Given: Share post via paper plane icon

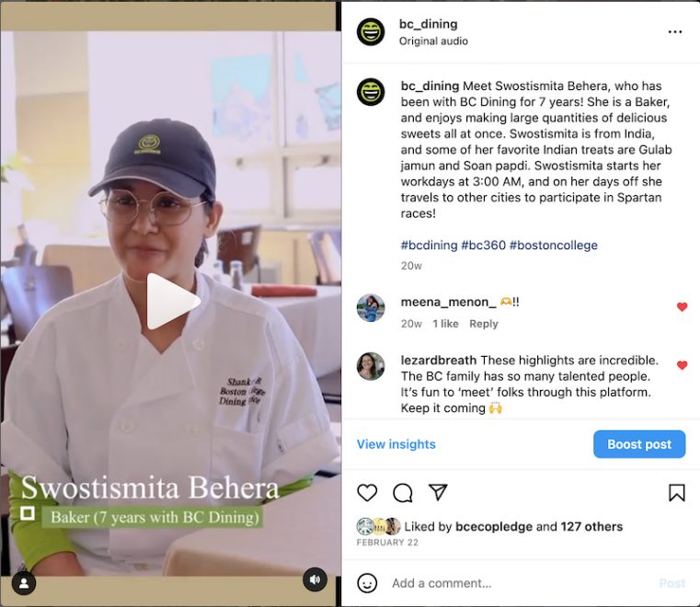Looking at the screenshot, I should tap(438, 492).
